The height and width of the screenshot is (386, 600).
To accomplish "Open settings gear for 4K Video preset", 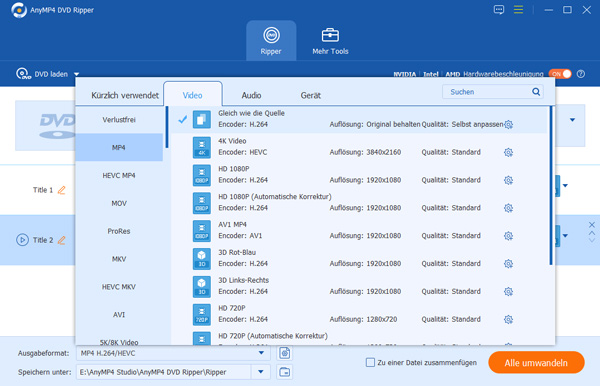I will point(508,152).
